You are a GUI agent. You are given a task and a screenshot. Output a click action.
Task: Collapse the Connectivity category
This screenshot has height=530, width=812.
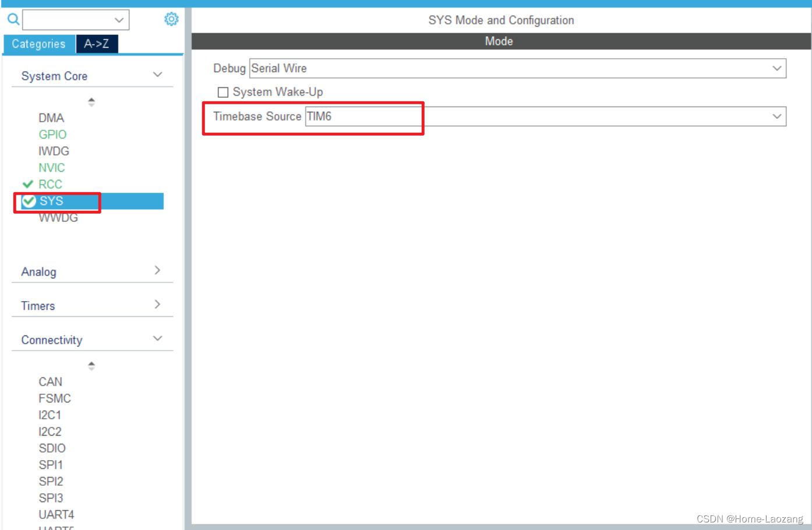point(157,338)
